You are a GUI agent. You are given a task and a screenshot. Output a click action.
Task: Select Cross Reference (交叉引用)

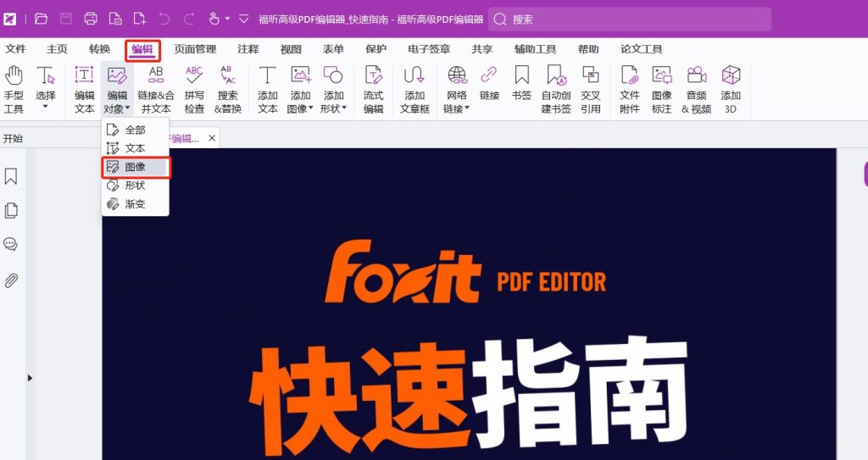click(x=591, y=89)
